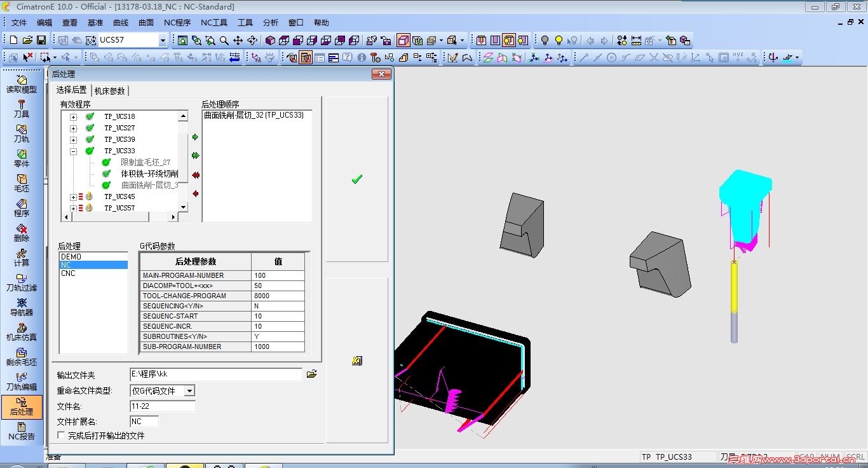Click the 后处理 (post process) sidebar icon

click(x=22, y=407)
